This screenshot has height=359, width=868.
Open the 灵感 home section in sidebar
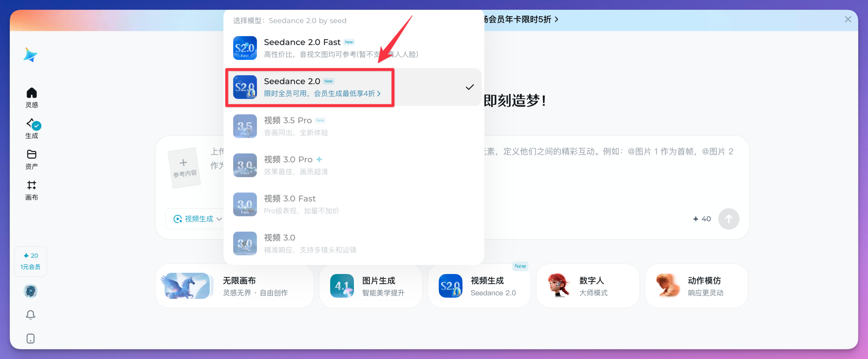32,97
